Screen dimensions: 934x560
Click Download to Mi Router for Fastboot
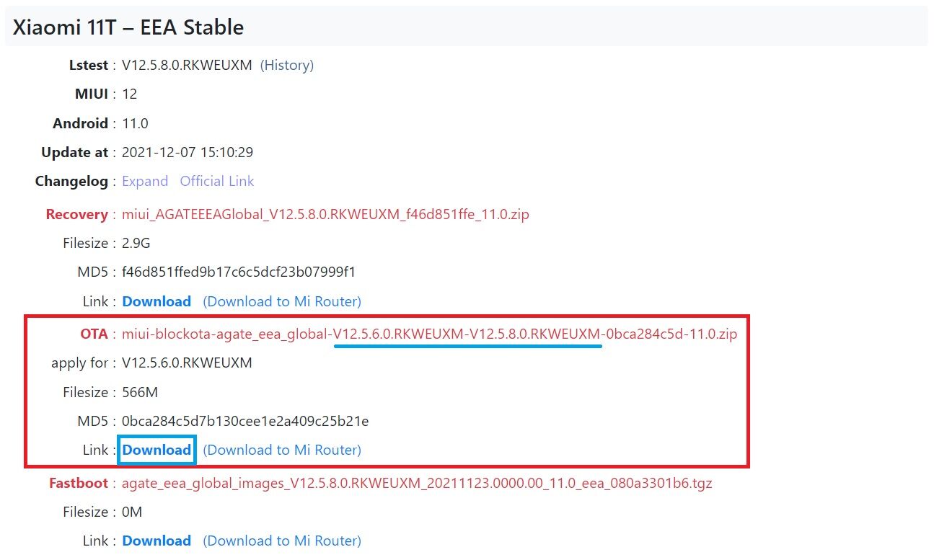[282, 541]
